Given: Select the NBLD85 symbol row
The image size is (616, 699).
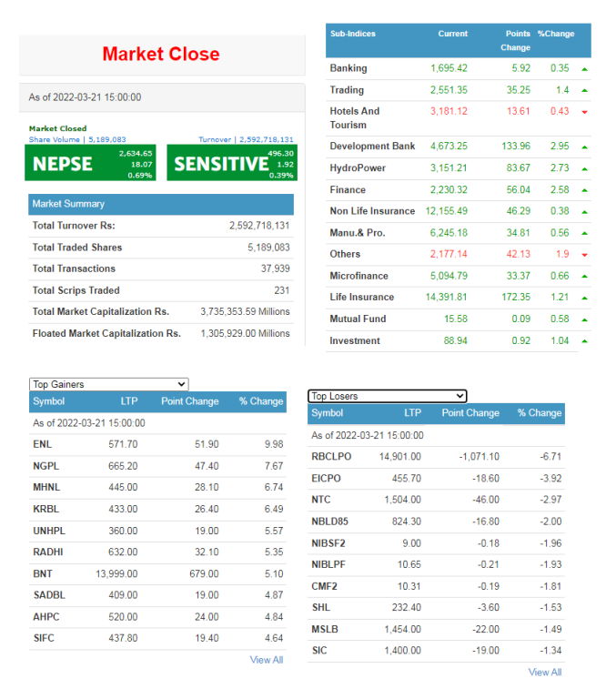Looking at the screenshot, I should tap(437, 522).
